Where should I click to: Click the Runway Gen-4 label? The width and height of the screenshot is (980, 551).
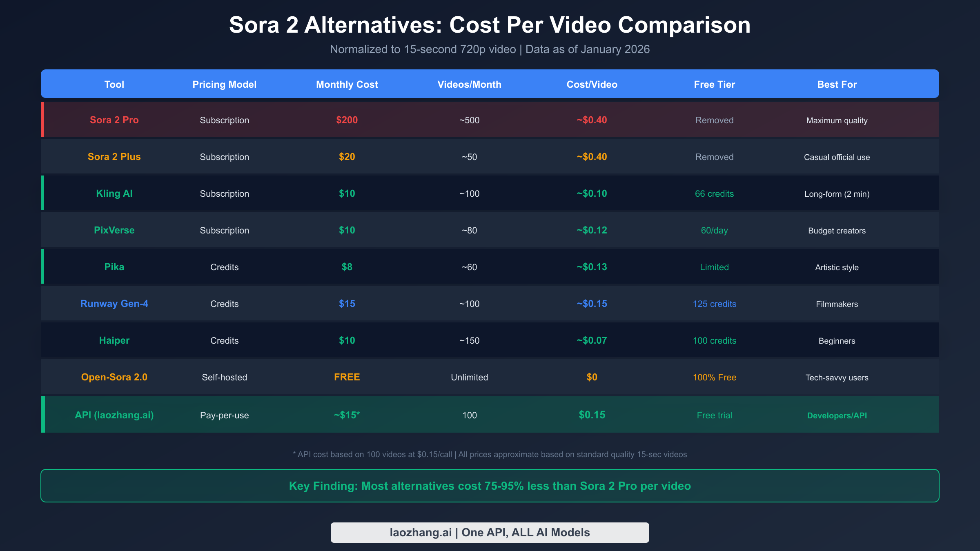click(x=114, y=303)
